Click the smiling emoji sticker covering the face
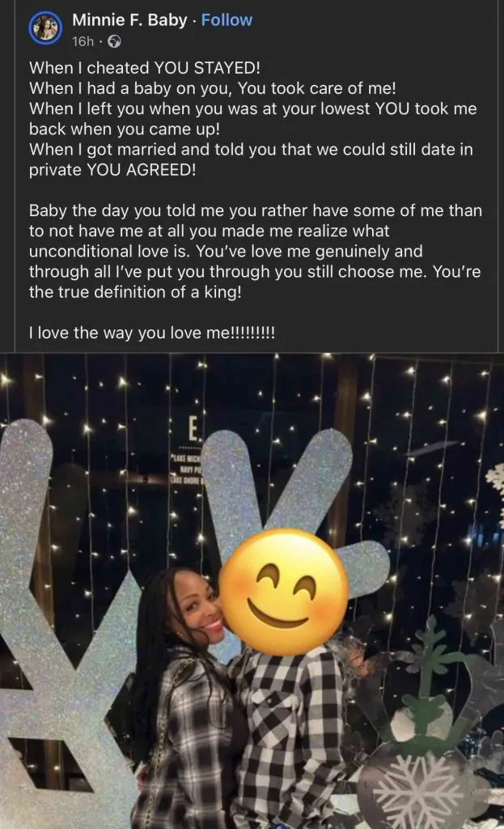This screenshot has width=504, height=829. point(284,591)
